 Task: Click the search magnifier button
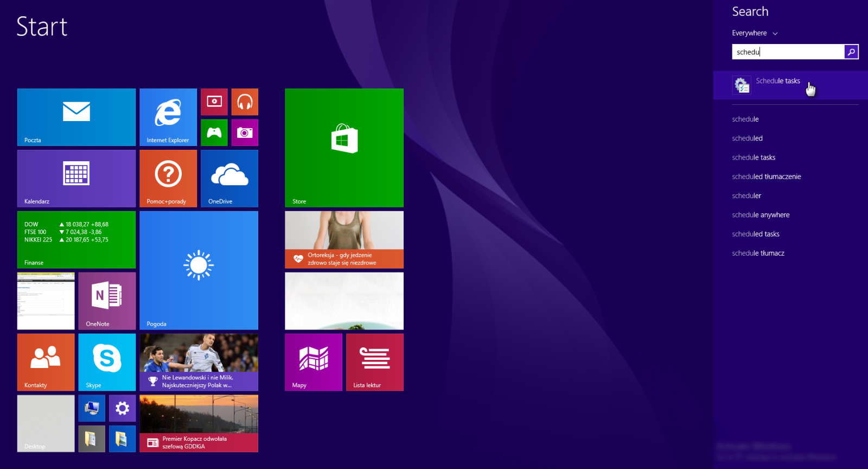[851, 52]
